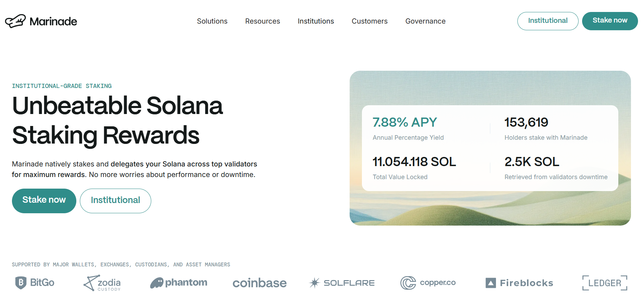Screen dimensions: 644x297
Task: Click the Total Value Locked label
Action: click(x=400, y=177)
